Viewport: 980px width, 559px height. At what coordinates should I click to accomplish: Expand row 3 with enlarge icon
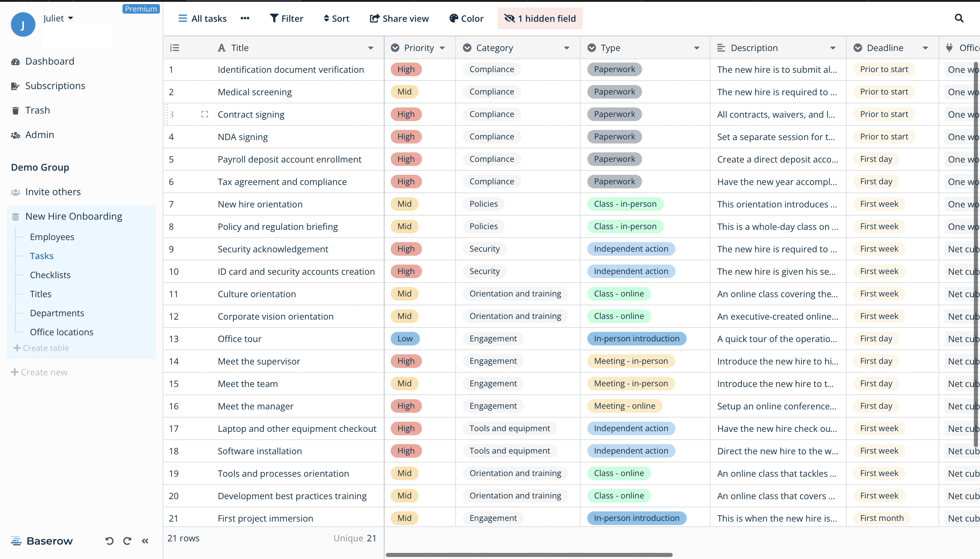coord(205,114)
